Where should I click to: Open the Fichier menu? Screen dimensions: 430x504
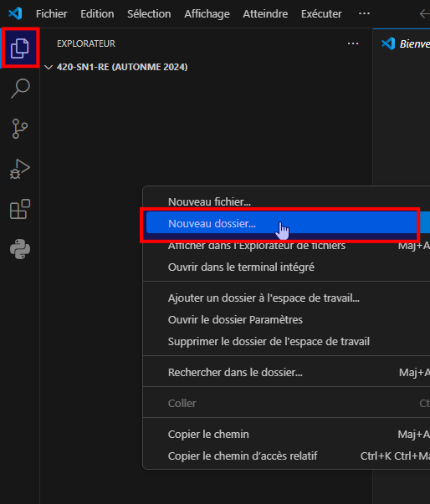click(x=52, y=14)
